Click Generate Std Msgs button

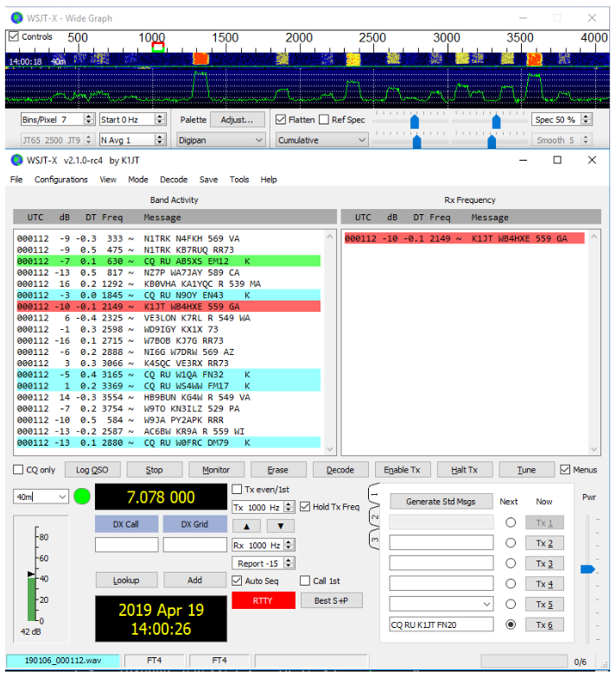(x=441, y=502)
